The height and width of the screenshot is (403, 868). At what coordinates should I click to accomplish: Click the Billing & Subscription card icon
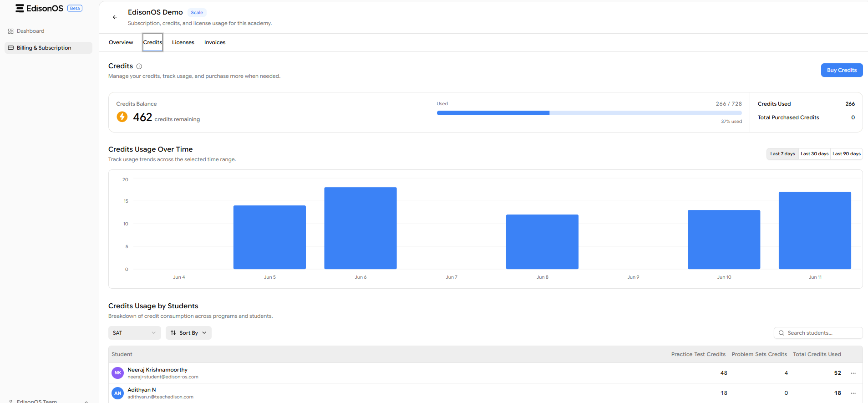coord(11,48)
